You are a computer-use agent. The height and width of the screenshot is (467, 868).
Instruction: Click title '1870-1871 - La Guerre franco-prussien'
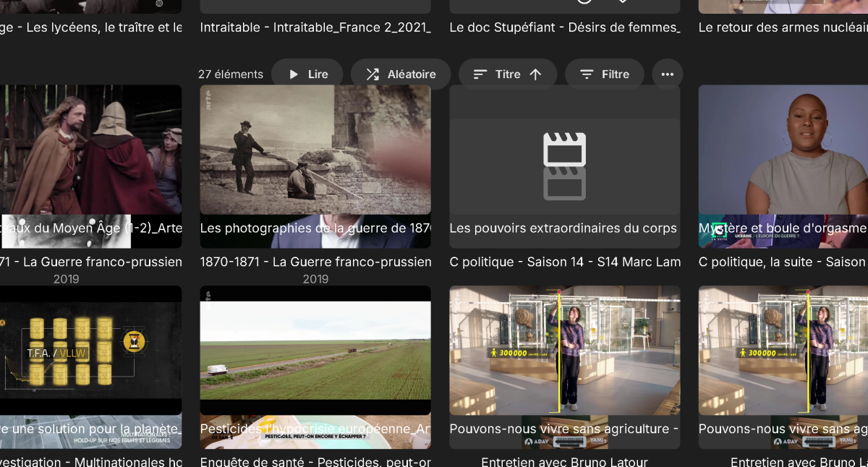click(315, 262)
